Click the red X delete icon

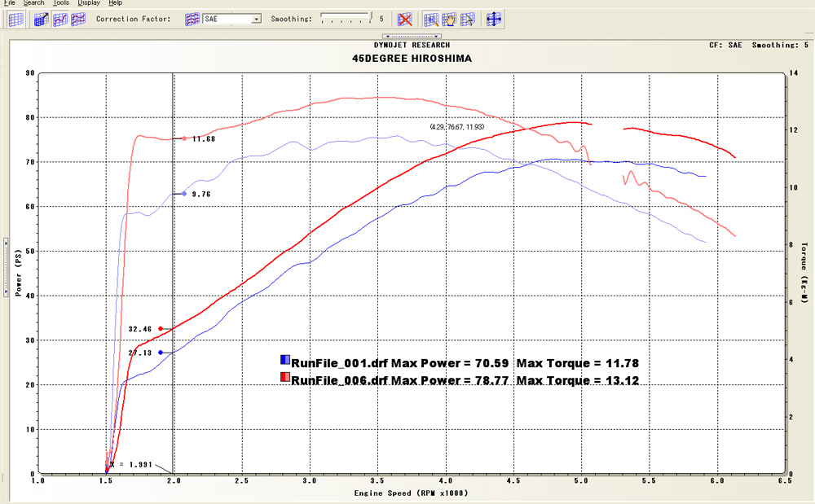coord(405,19)
